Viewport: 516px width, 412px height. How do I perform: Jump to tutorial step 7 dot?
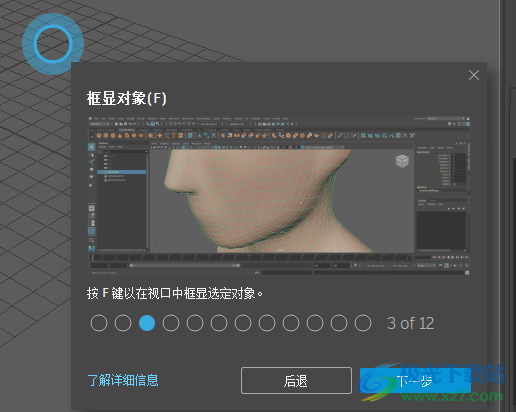(243, 323)
